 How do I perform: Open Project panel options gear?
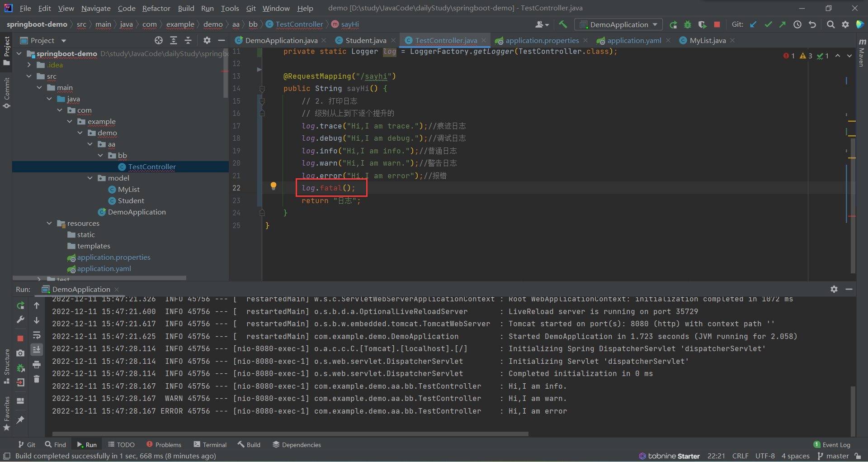pyautogui.click(x=207, y=40)
